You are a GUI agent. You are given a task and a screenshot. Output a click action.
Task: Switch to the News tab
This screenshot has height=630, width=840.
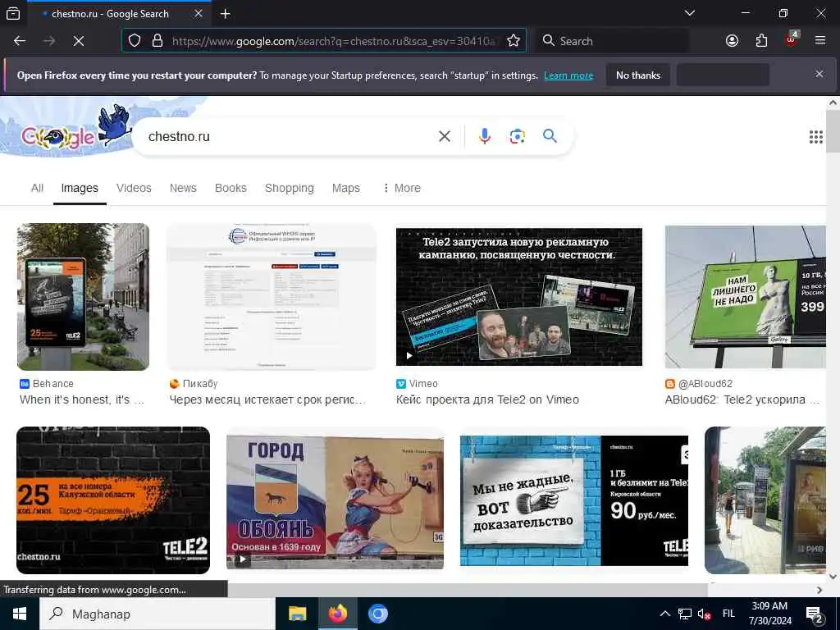pyautogui.click(x=183, y=188)
